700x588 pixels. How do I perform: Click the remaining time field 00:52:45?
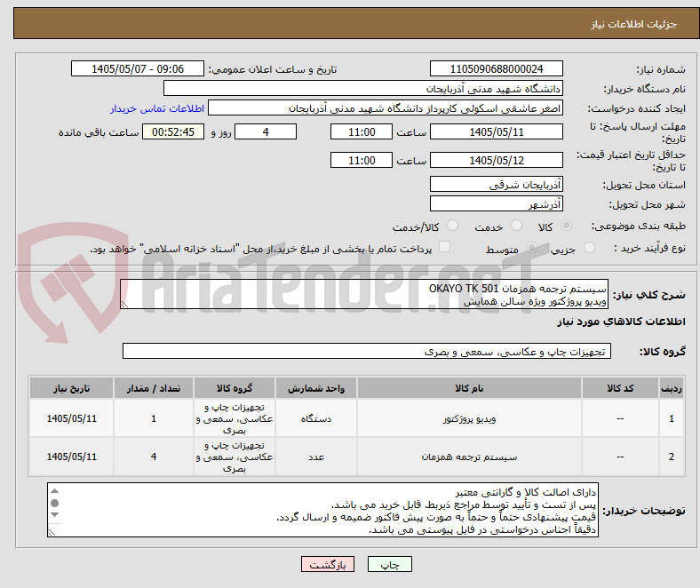coord(173,132)
